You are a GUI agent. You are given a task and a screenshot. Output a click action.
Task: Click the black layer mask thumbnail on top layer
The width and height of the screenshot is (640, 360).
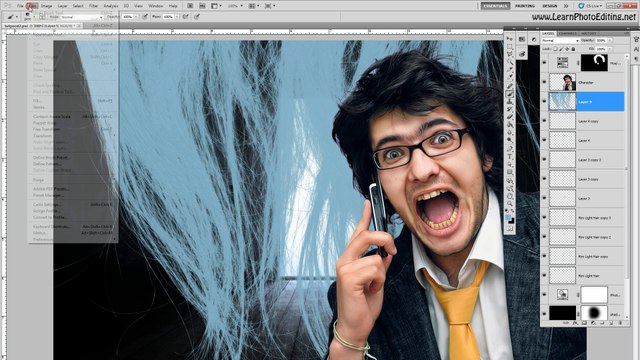594,63
